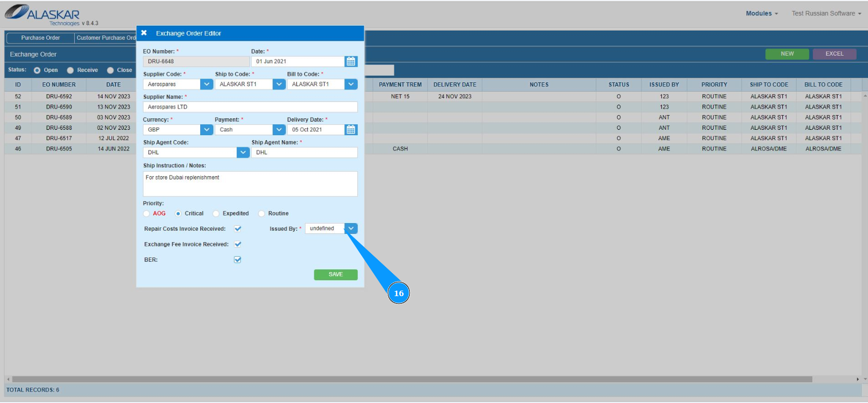Click the Delivery Date input field
Screen dimensions: 868x403
pyautogui.click(x=316, y=130)
